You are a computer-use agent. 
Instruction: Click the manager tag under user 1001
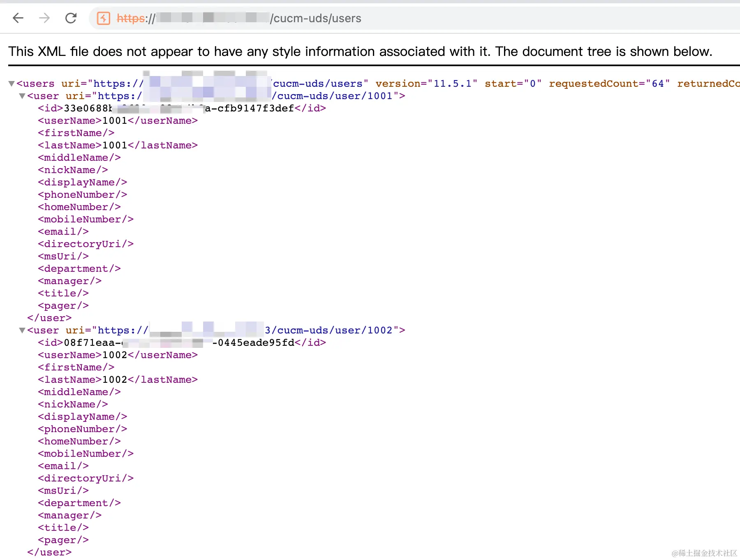(69, 281)
